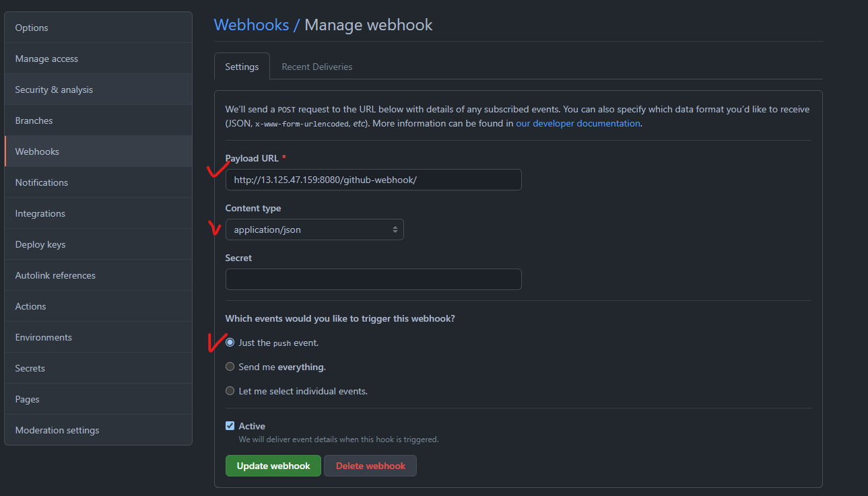Open the Secrets settings page
The height and width of the screenshot is (496, 868).
30,368
